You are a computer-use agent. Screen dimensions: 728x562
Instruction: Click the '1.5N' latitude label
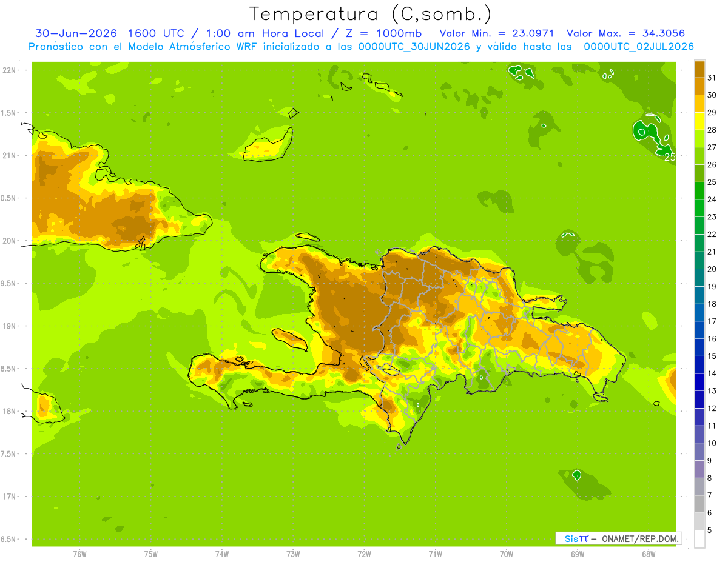click(x=8, y=113)
